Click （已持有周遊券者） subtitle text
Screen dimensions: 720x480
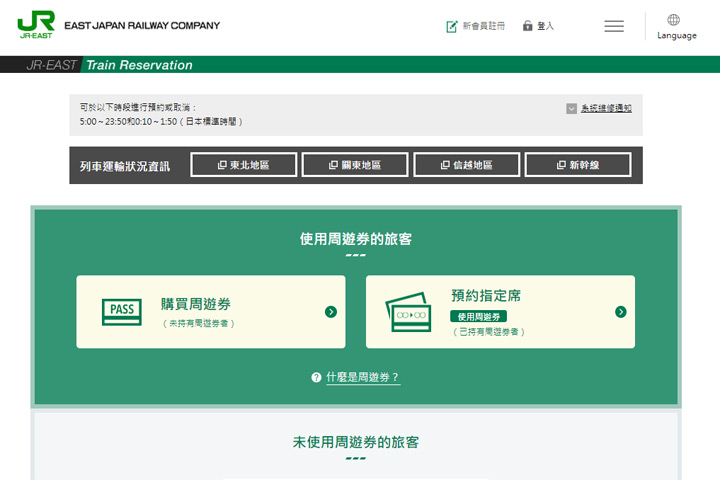point(489,332)
